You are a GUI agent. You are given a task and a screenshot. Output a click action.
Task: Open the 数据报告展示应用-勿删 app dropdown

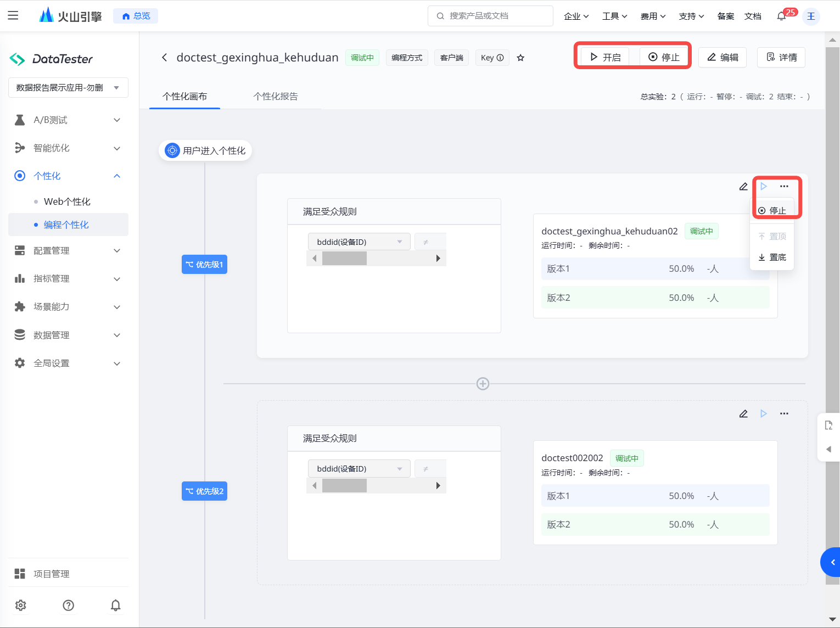point(68,88)
